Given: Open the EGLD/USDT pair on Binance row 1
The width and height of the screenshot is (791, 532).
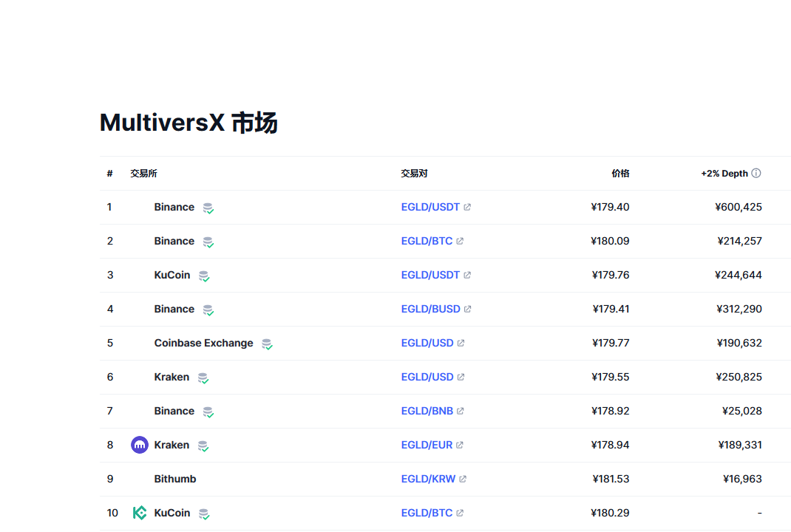Looking at the screenshot, I should (430, 207).
